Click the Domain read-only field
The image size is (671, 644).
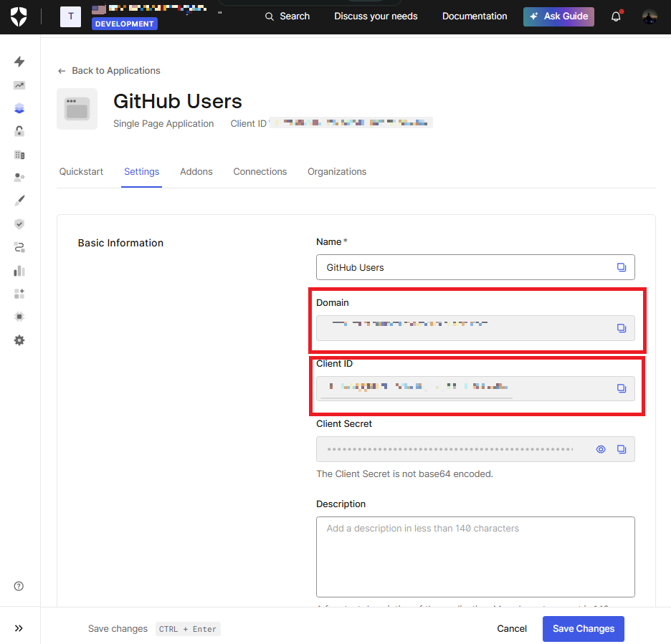pos(475,328)
